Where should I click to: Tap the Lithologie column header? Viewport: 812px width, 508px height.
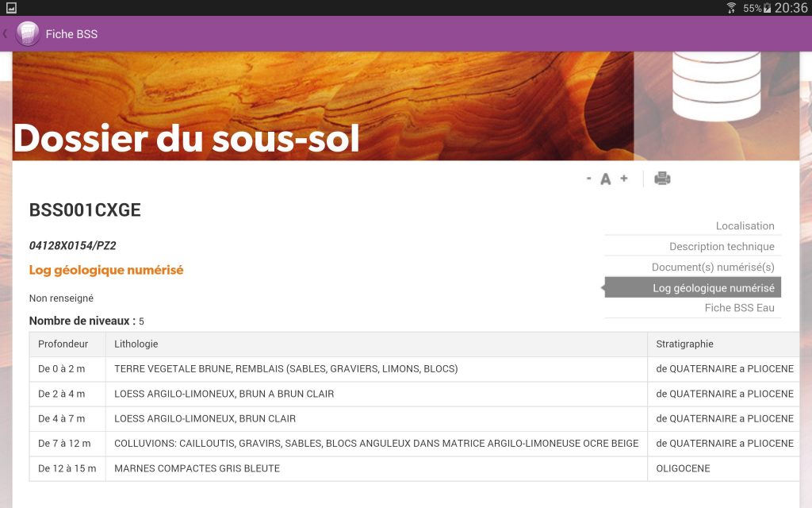(377, 344)
